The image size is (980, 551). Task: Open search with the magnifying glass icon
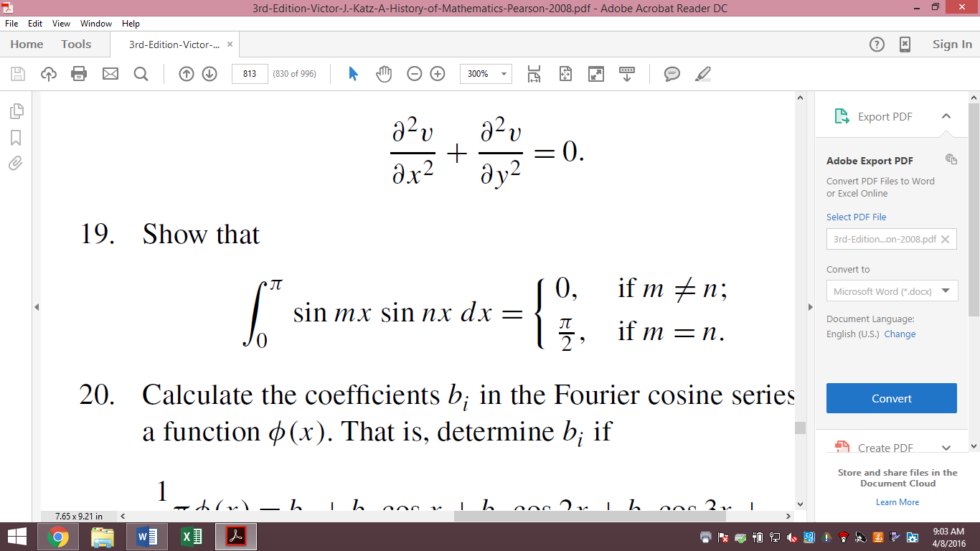(x=141, y=73)
